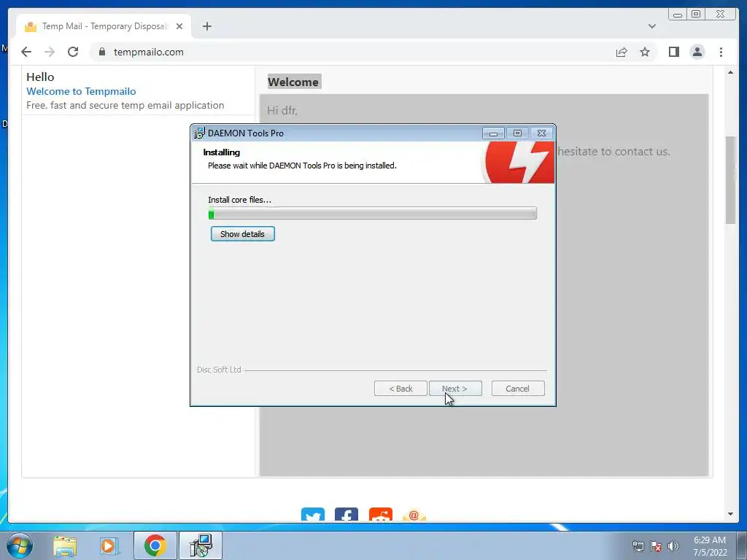
Task: Reload the tempmailo page
Action: click(73, 52)
